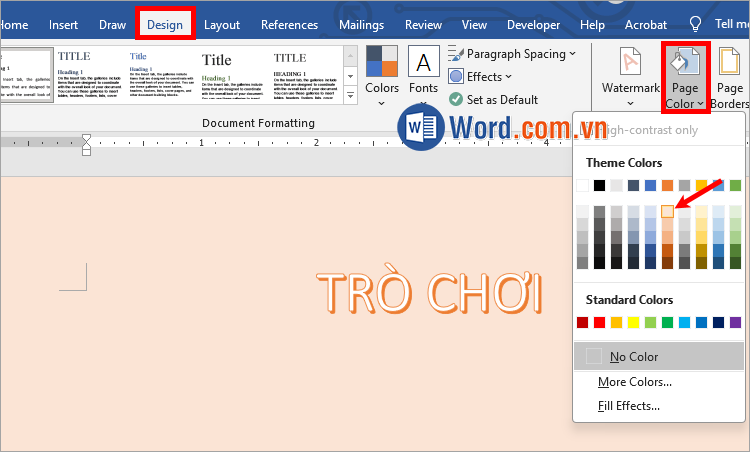Switch to the Draw tab

click(112, 25)
